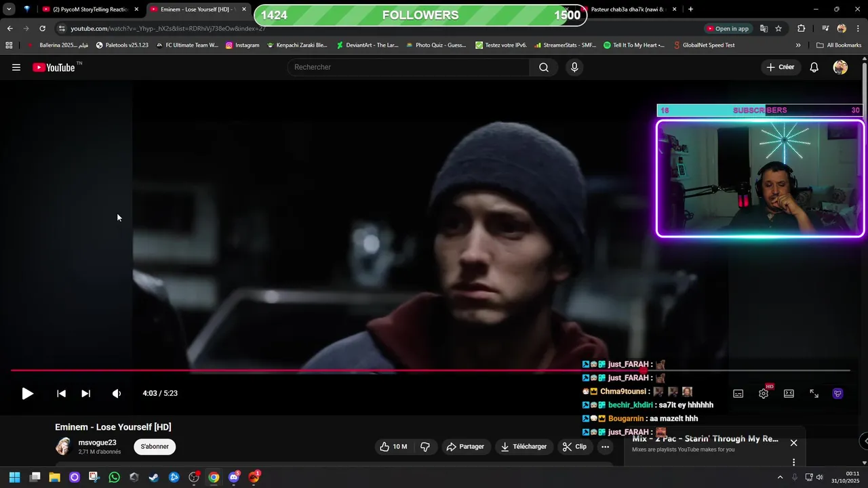The image size is (868, 488).
Task: Open the Windows Start menu
Action: click(14, 477)
